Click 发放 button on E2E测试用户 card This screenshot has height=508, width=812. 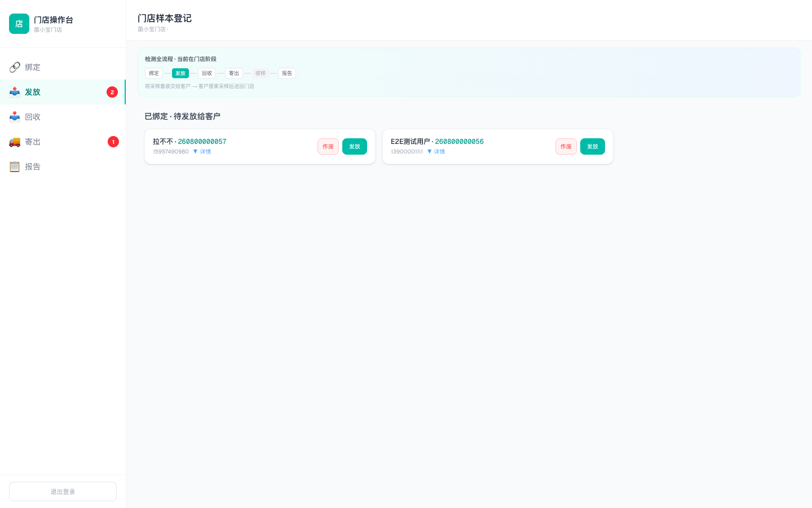593,147
